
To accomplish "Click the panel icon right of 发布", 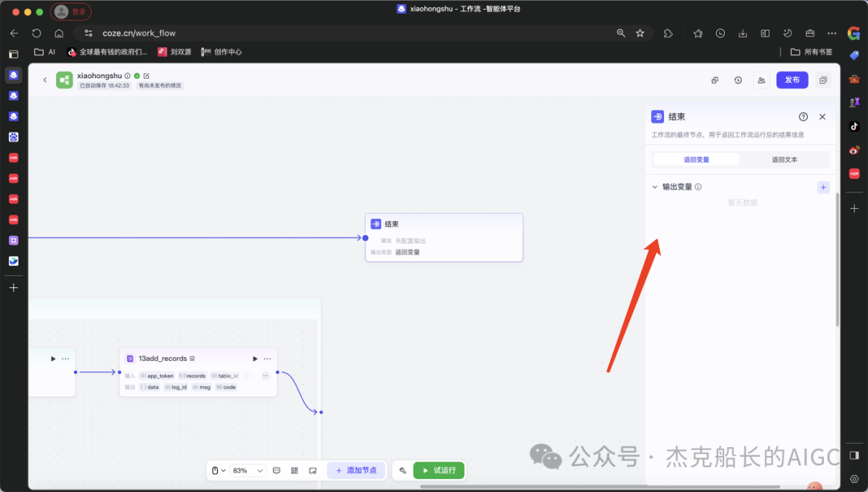I will (823, 80).
